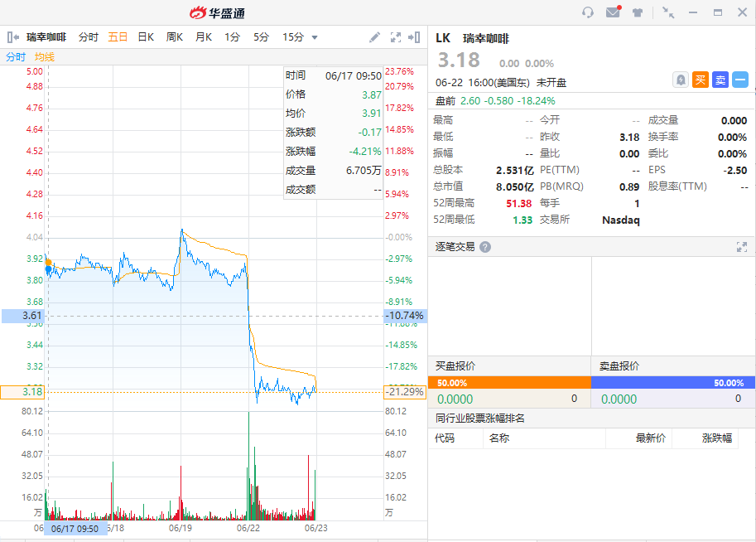Click the 3.61 crosshair price label
The image size is (756, 542).
pyautogui.click(x=22, y=316)
